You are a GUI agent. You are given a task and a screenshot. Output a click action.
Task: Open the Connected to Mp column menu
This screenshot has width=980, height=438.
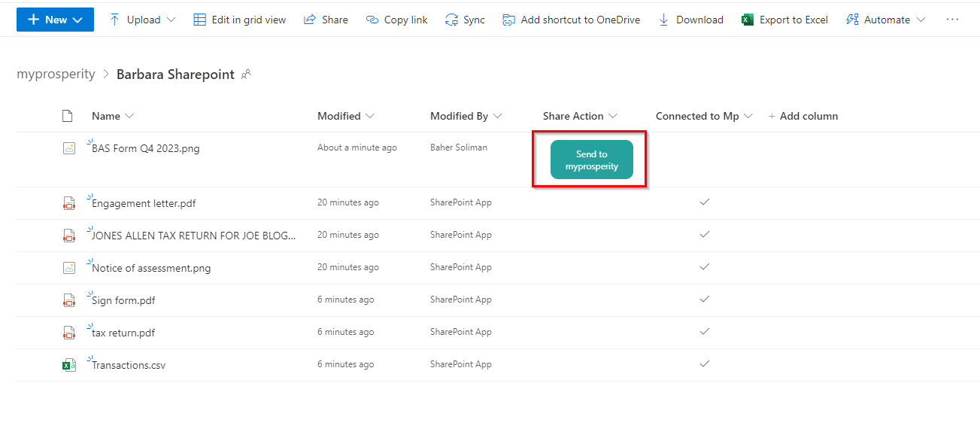704,116
